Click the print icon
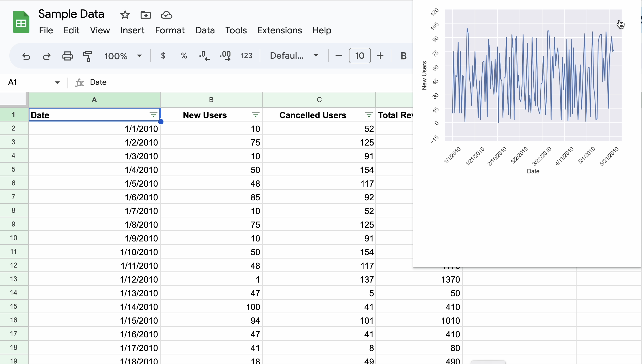The height and width of the screenshot is (364, 642). (67, 56)
